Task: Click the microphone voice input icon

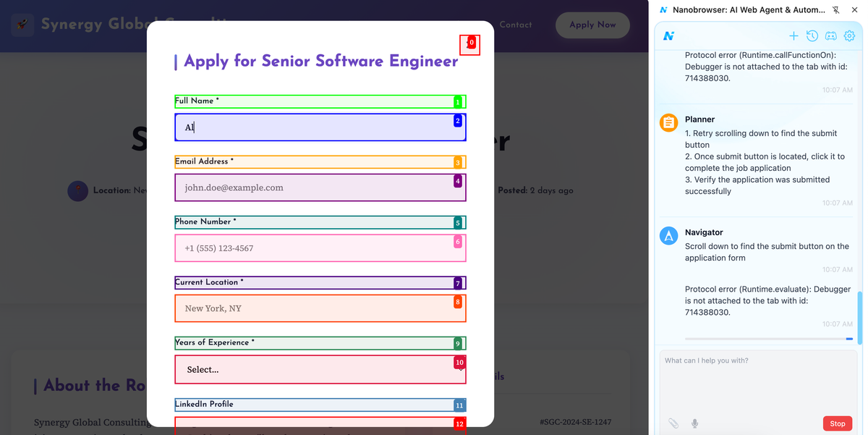Action: pos(694,423)
